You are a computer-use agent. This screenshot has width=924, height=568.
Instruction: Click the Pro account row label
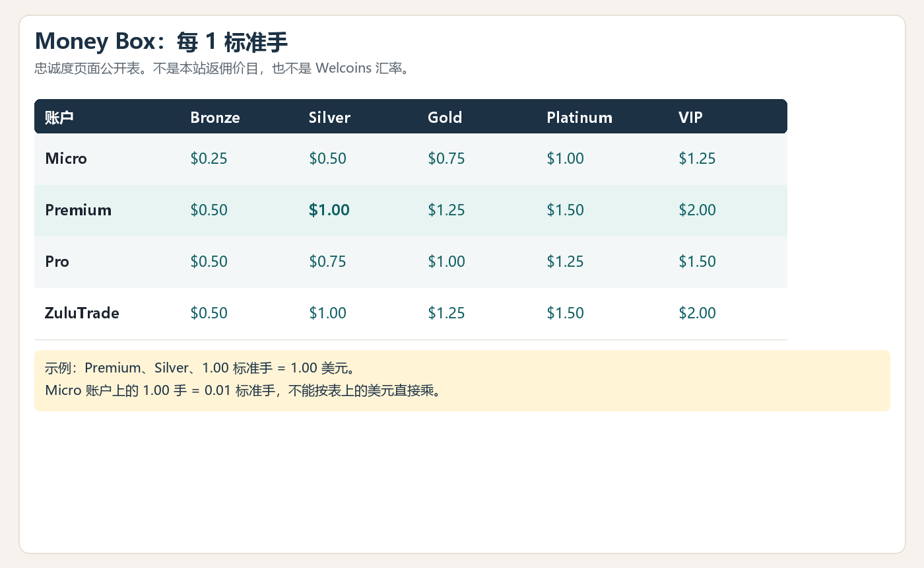(x=57, y=262)
